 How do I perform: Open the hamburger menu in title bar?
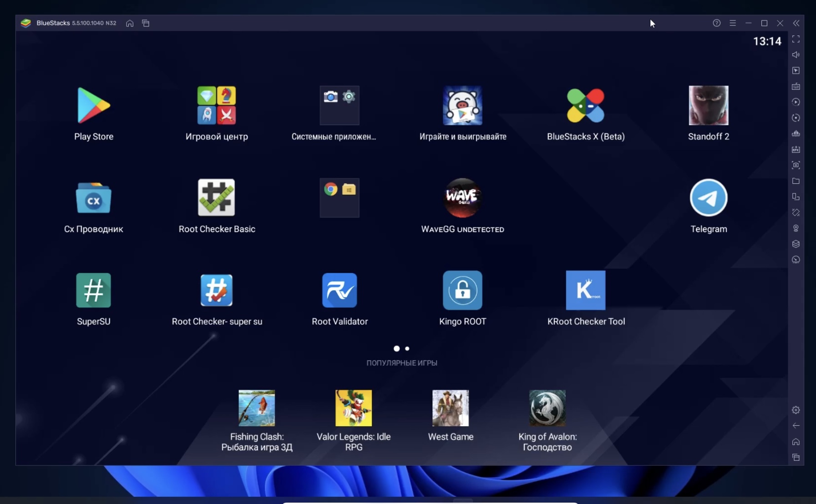tap(733, 23)
